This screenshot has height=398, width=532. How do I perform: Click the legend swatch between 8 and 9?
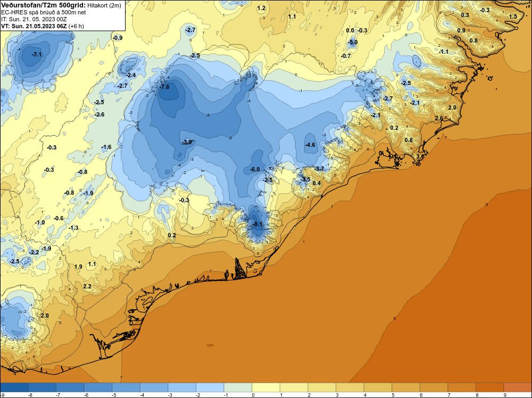tap(489, 387)
